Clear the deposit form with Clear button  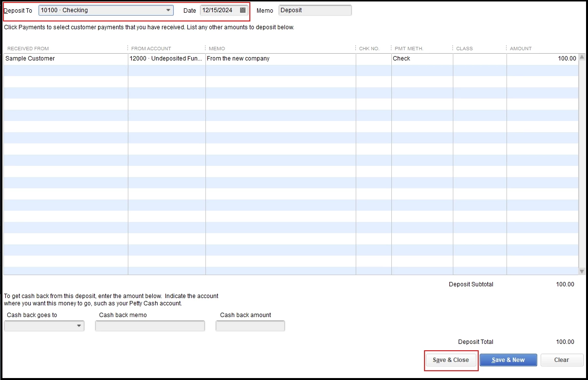click(x=562, y=360)
